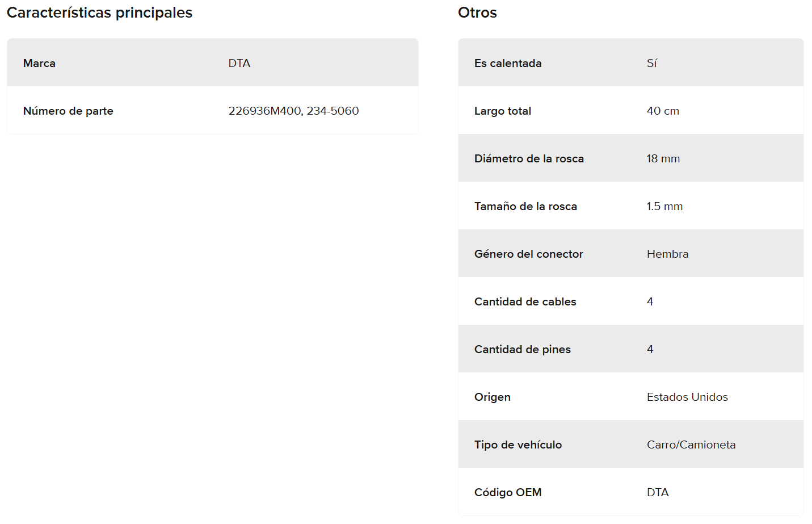
Task: Select the Largo total label
Action: point(502,111)
